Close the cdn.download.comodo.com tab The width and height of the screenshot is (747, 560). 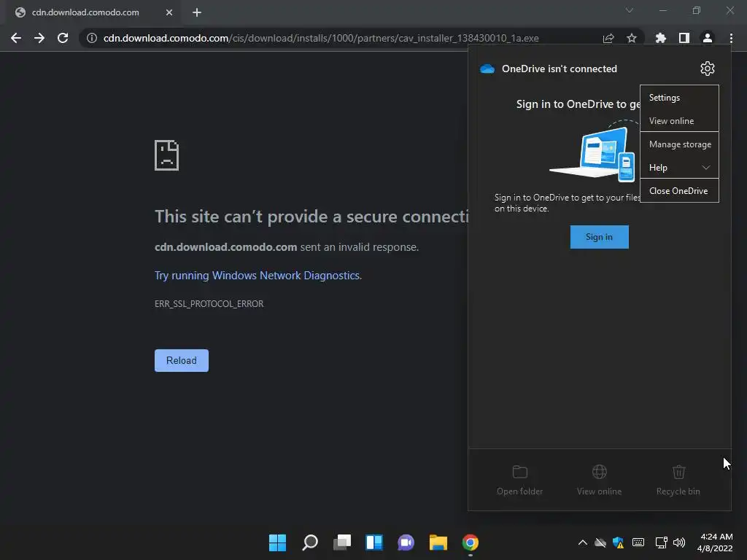tap(169, 12)
